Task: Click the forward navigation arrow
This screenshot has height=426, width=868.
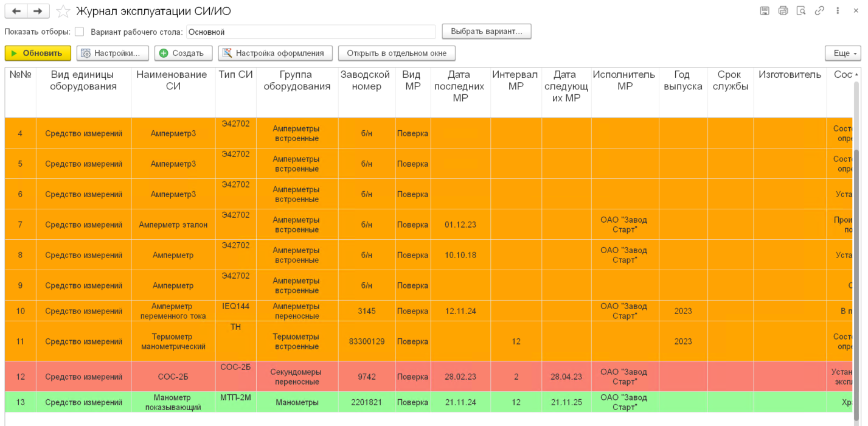Action: click(x=38, y=11)
